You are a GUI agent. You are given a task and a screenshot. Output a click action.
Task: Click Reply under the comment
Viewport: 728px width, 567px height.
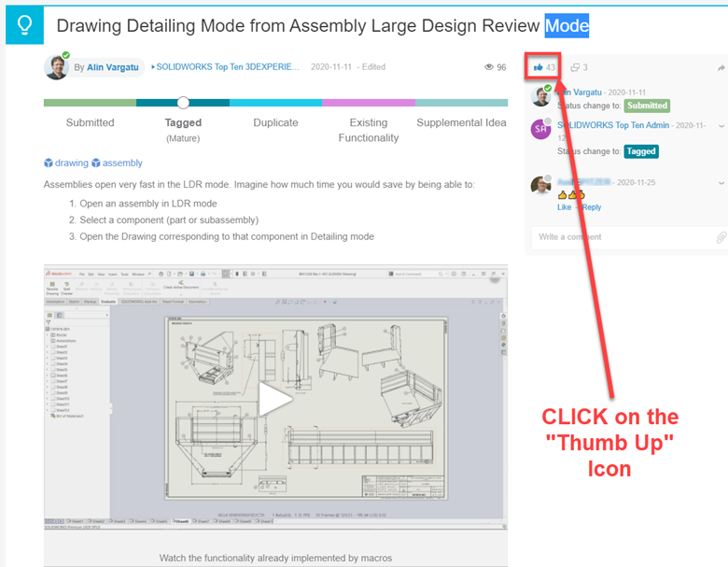point(592,207)
